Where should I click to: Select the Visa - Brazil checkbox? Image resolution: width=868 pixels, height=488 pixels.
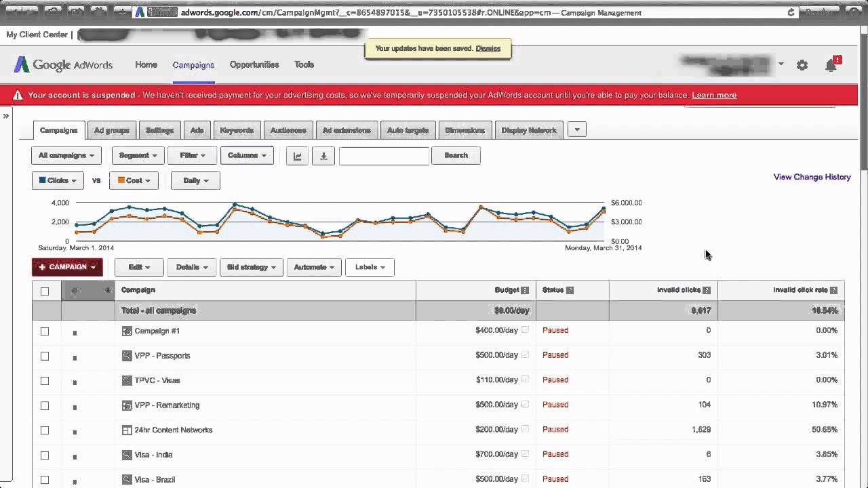[45, 480]
